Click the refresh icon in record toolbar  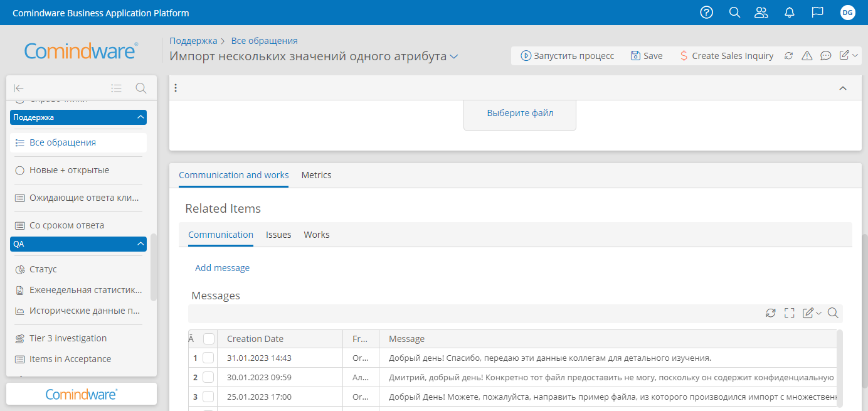coord(788,56)
